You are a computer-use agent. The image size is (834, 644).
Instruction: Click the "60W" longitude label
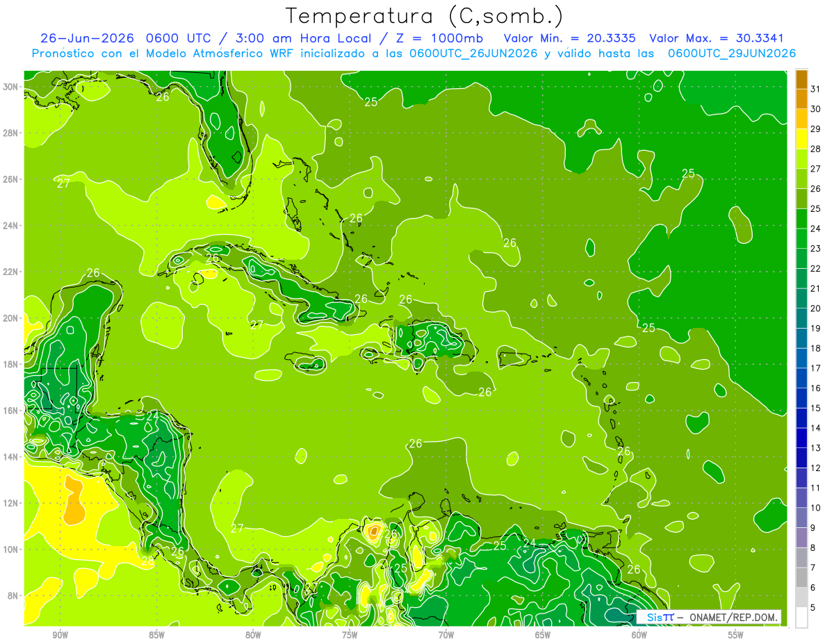pyautogui.click(x=639, y=634)
